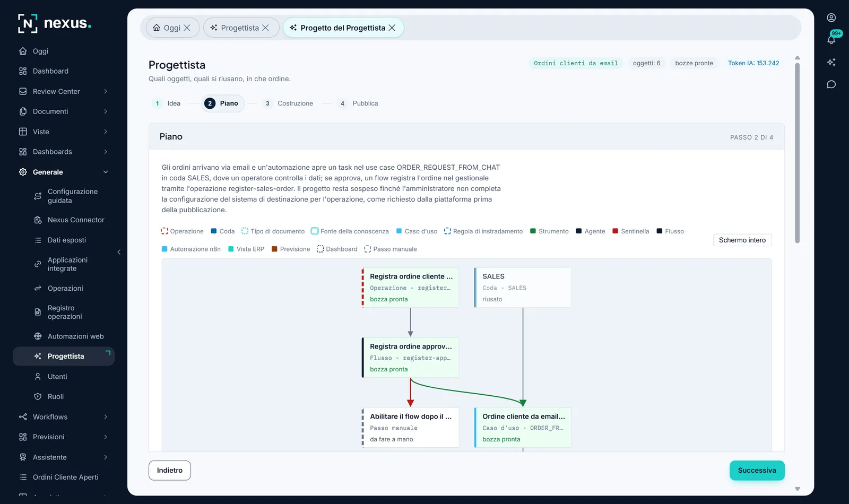Collapse the sidebar with the arrow handle
The width and height of the screenshot is (849, 504).
point(119,252)
